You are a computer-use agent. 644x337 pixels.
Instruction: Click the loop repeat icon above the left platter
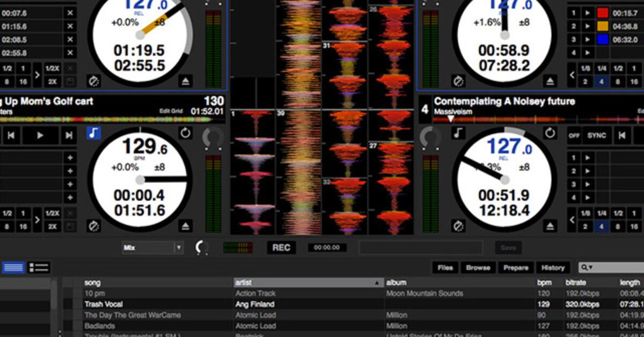click(x=185, y=133)
